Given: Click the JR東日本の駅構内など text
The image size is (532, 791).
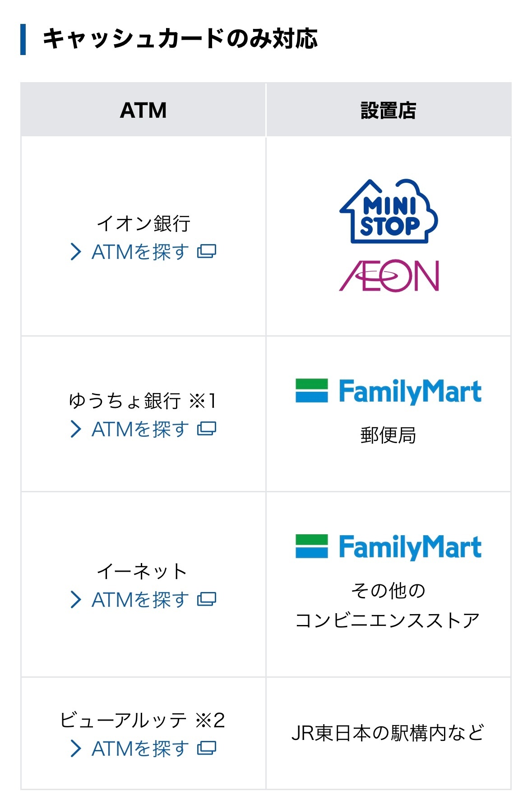Looking at the screenshot, I should tap(388, 733).
